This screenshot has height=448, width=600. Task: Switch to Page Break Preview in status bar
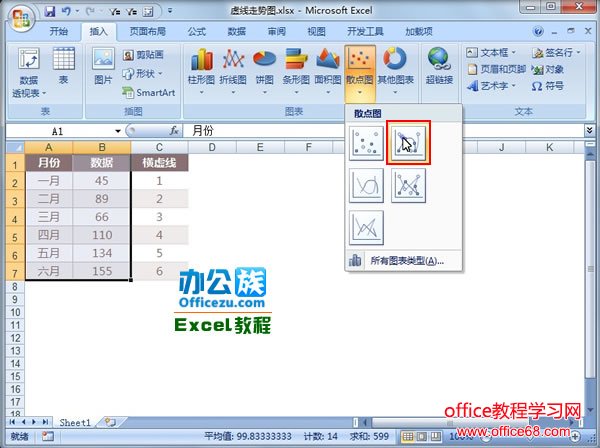pyautogui.click(x=435, y=436)
